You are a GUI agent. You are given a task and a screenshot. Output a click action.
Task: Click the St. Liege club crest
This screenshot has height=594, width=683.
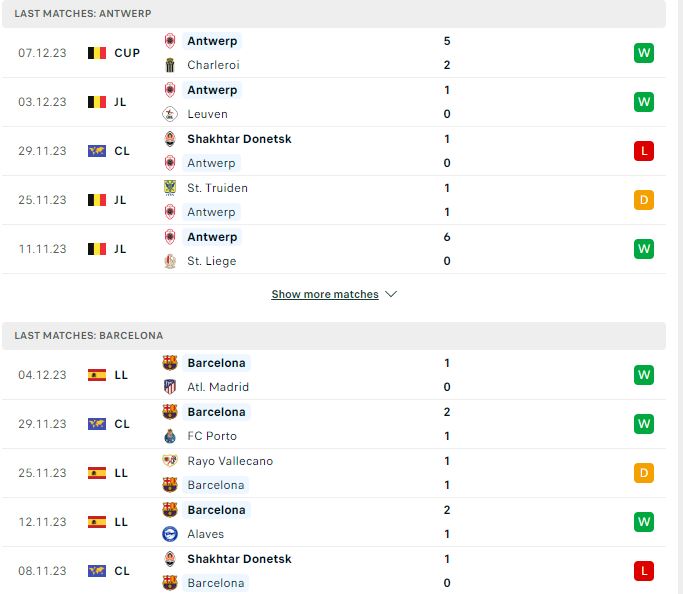click(170, 261)
